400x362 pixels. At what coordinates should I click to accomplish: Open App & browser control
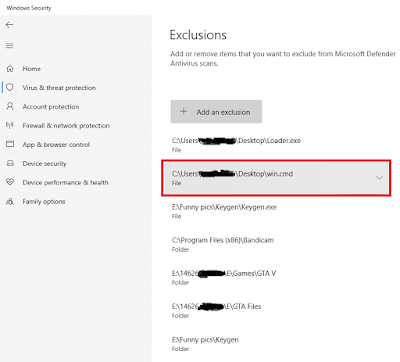click(56, 145)
